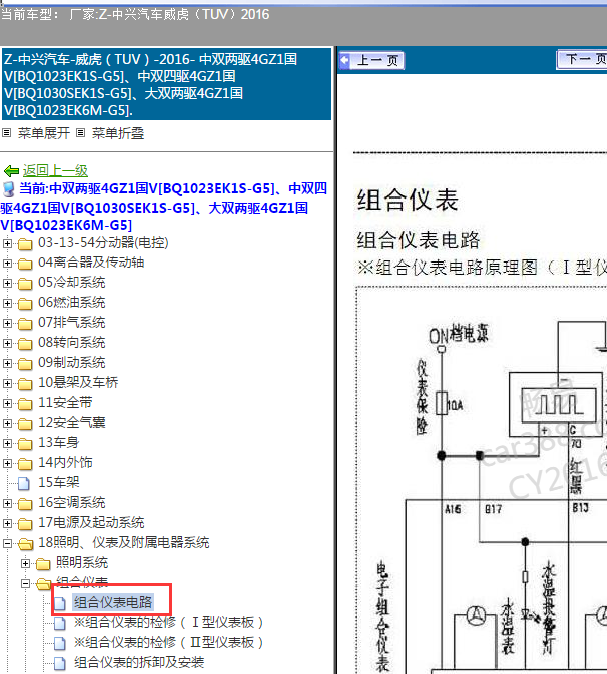Click the 17电源及起动系统 folder icon
The height and width of the screenshot is (674, 607).
pyautogui.click(x=25, y=524)
